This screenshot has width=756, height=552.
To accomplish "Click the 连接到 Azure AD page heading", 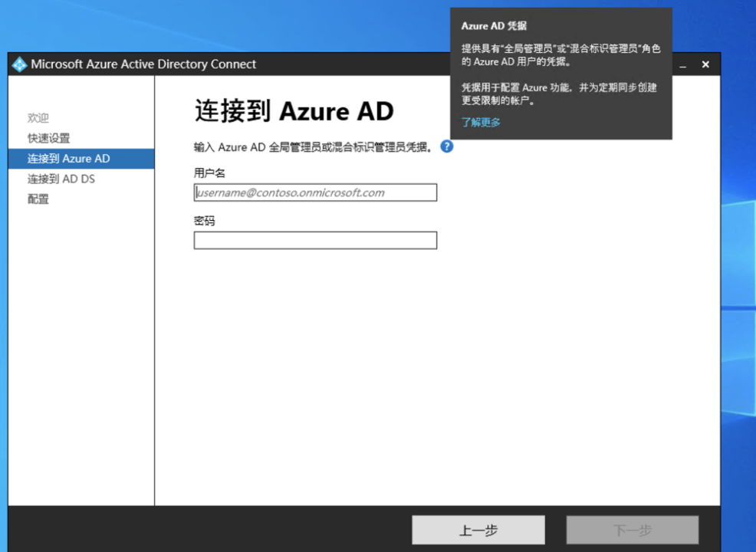I will [294, 111].
